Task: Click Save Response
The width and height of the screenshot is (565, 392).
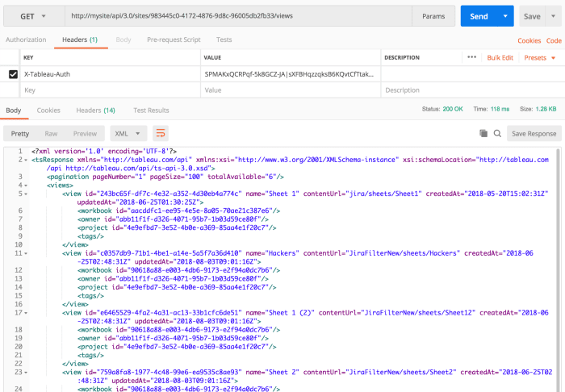Action: click(534, 134)
